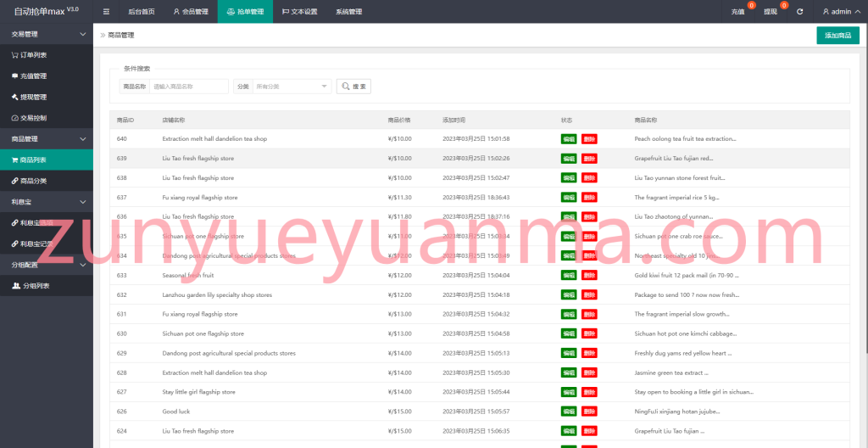The height and width of the screenshot is (448, 868).
Task: Edit product 633 Seasonal fresh fruit
Action: coord(569,275)
